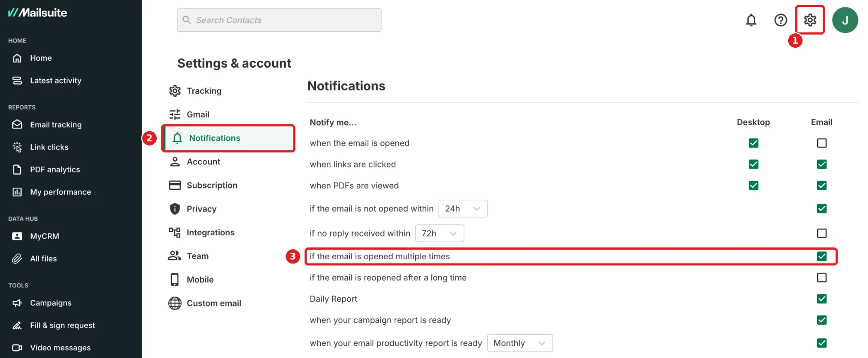Open the J profile avatar
Screen dimensions: 868x358
tap(845, 20)
